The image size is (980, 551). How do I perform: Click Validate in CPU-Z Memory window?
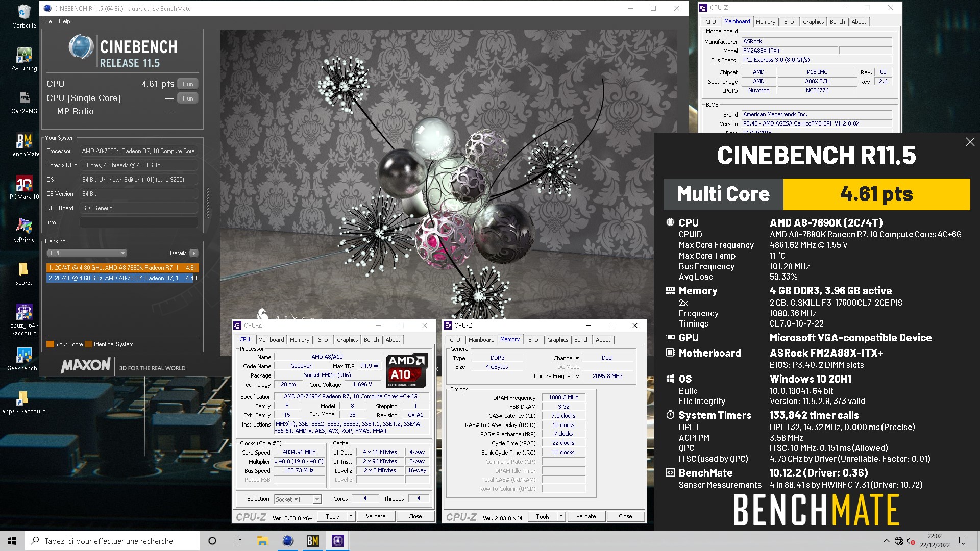[586, 516]
